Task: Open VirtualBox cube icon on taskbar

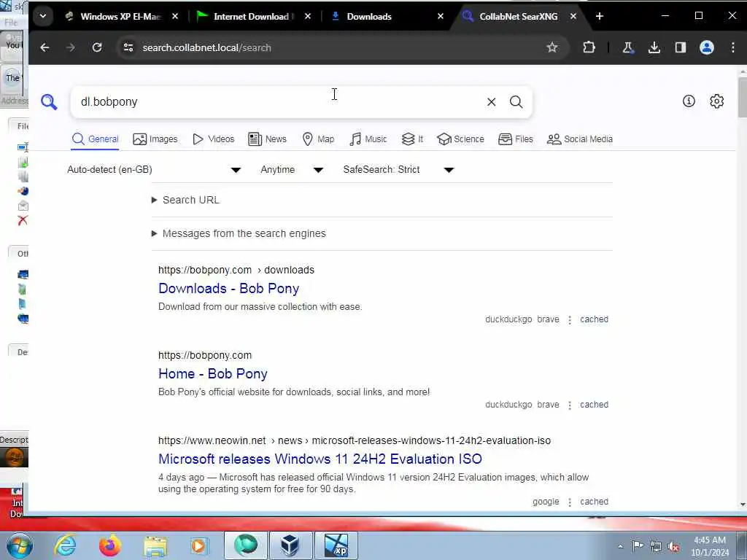Action: pos(290,545)
